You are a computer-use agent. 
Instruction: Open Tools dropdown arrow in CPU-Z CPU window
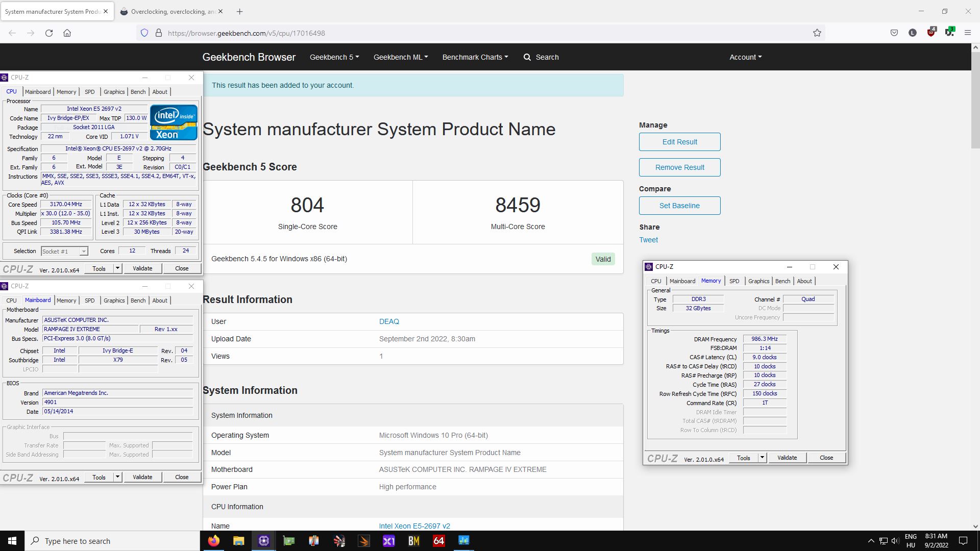117,268
